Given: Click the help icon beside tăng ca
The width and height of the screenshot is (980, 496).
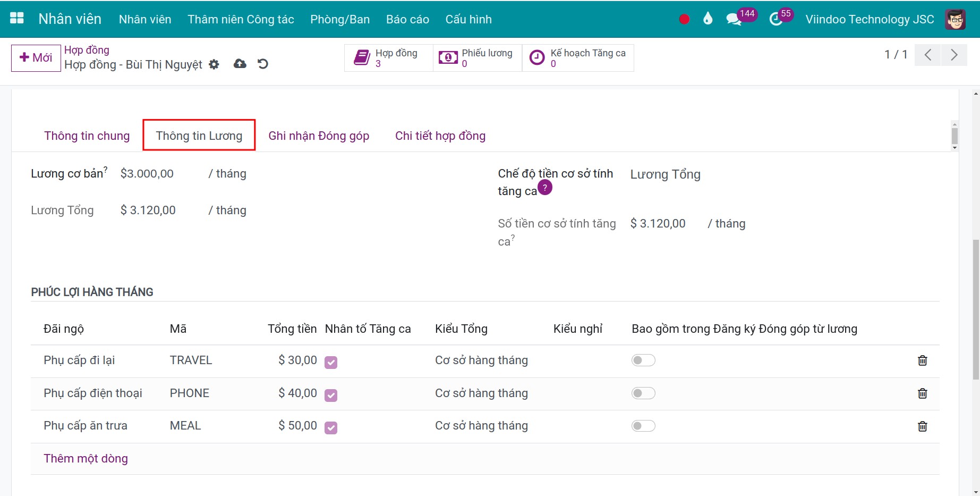Looking at the screenshot, I should click(x=545, y=187).
